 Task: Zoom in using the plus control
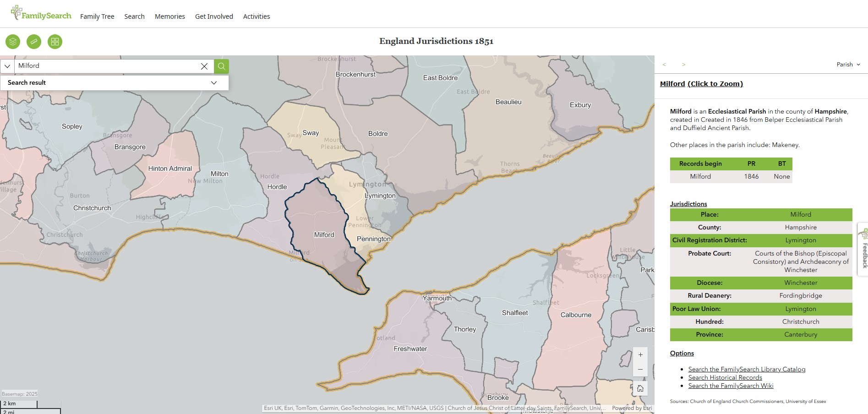point(640,354)
